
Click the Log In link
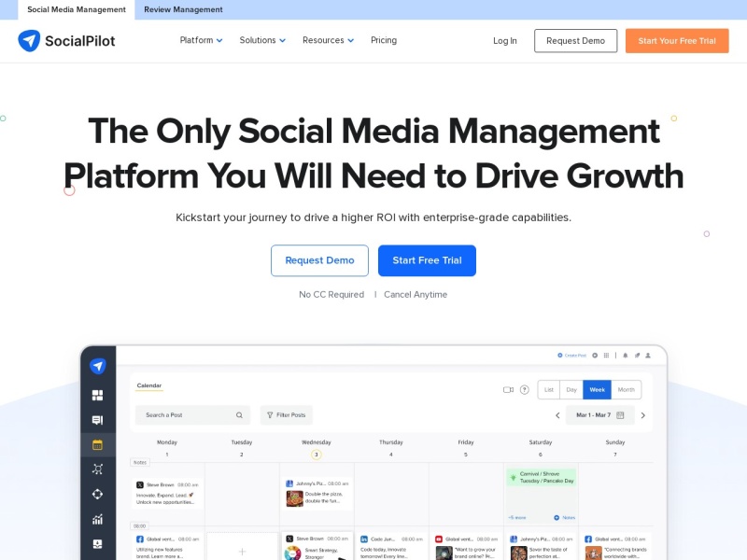click(x=505, y=41)
